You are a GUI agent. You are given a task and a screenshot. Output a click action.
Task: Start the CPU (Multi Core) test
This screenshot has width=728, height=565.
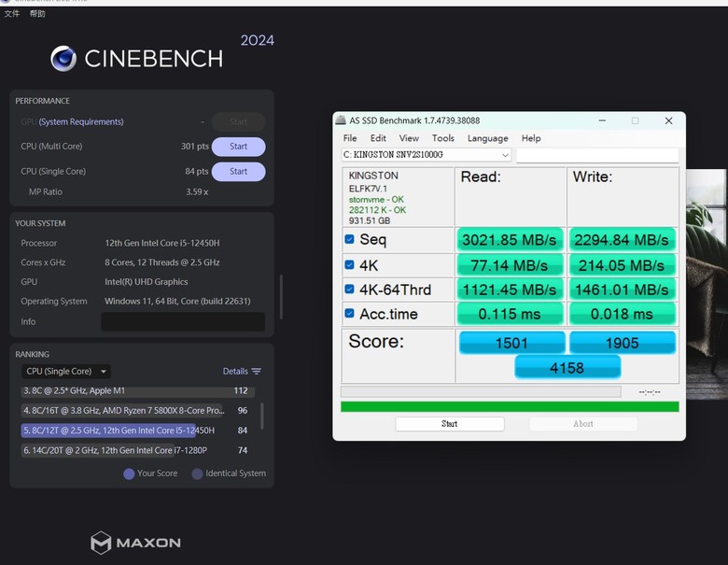(239, 147)
